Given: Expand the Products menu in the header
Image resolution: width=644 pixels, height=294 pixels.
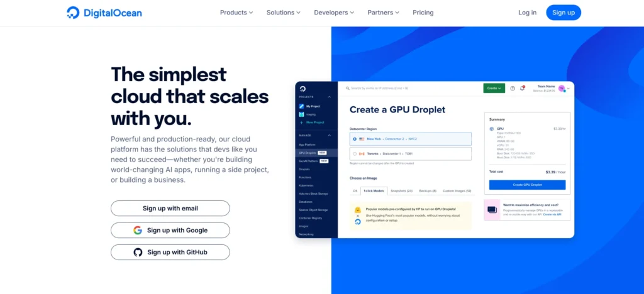Looking at the screenshot, I should coord(236,13).
